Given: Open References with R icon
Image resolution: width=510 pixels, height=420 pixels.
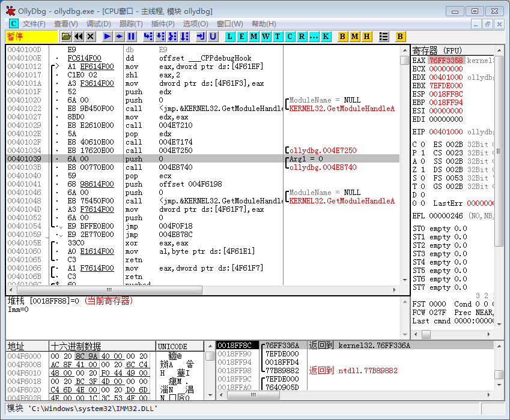Looking at the screenshot, I should 302,37.
